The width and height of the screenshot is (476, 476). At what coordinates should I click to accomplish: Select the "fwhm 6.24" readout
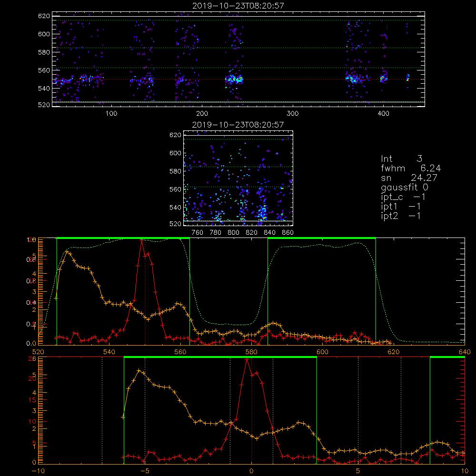click(x=411, y=168)
